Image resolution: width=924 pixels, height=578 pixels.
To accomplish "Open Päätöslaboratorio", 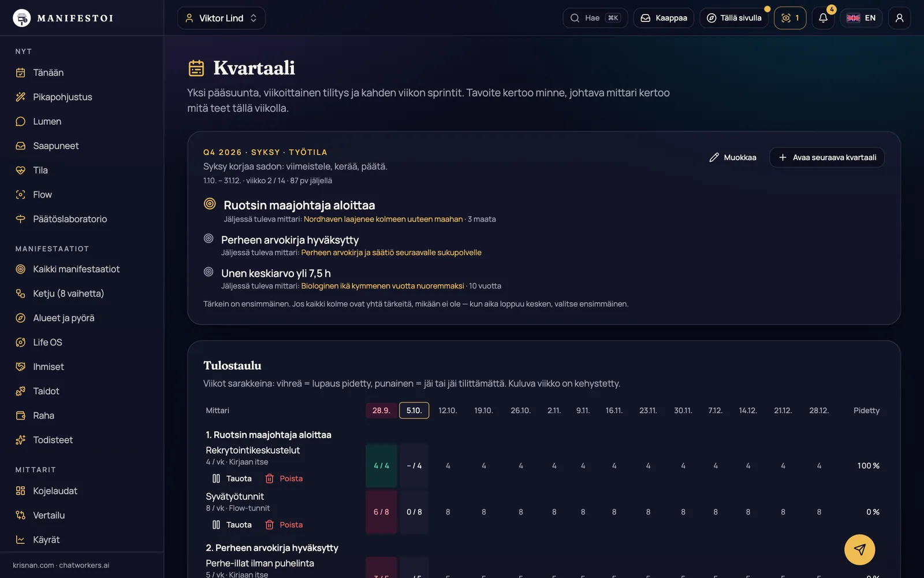I will [81, 219].
